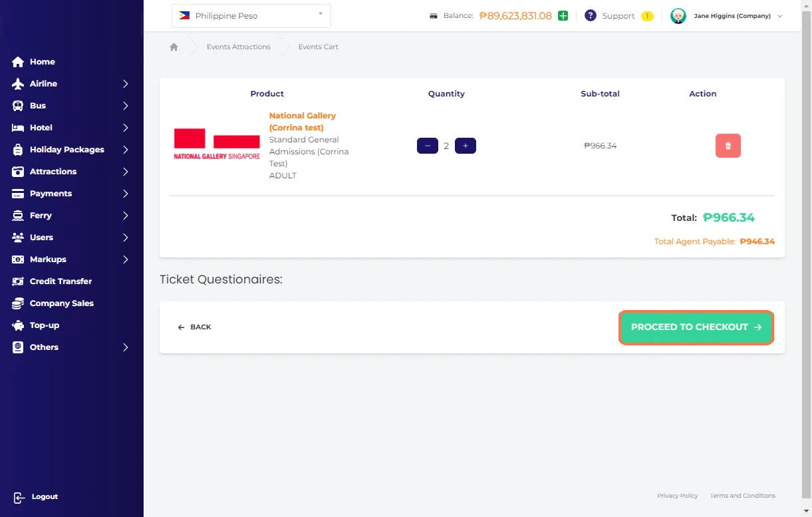Screen dimensions: 812x517
Task: Decrease ticket quantity with minus button
Action: tap(427, 146)
